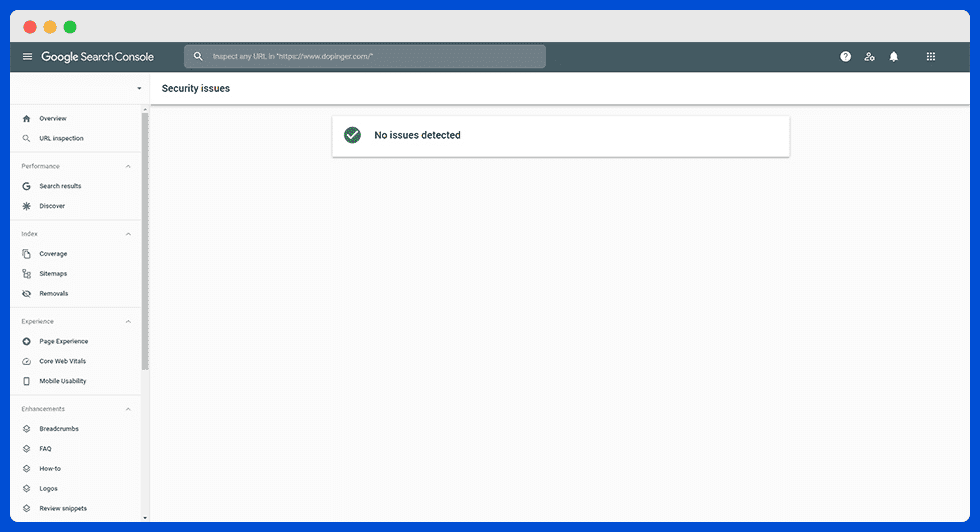This screenshot has width=980, height=532.
Task: Click the Coverage pages icon
Action: (26, 254)
